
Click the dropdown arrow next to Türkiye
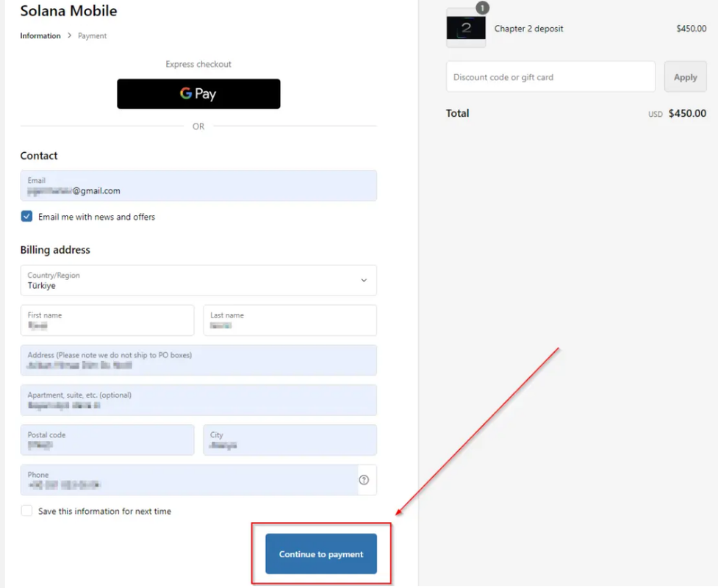coord(364,280)
